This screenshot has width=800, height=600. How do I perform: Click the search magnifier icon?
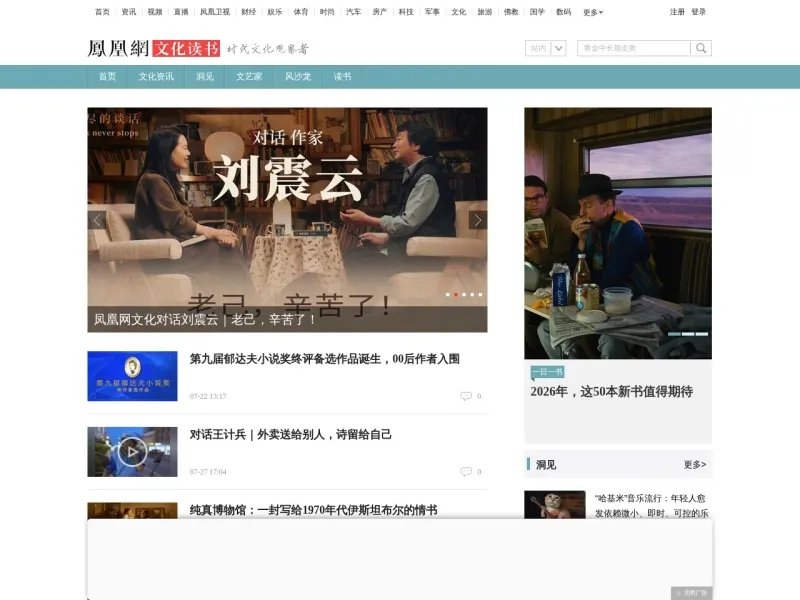(701, 48)
